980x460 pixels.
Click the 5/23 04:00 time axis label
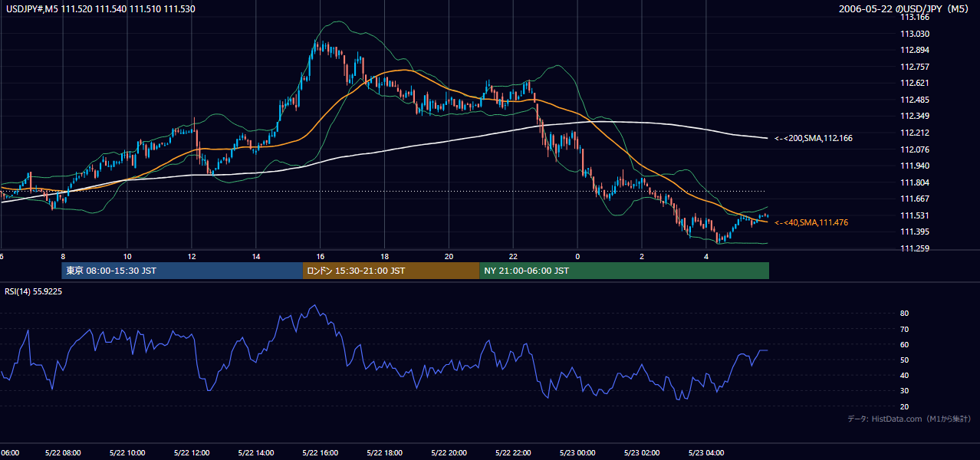[x=706, y=453]
